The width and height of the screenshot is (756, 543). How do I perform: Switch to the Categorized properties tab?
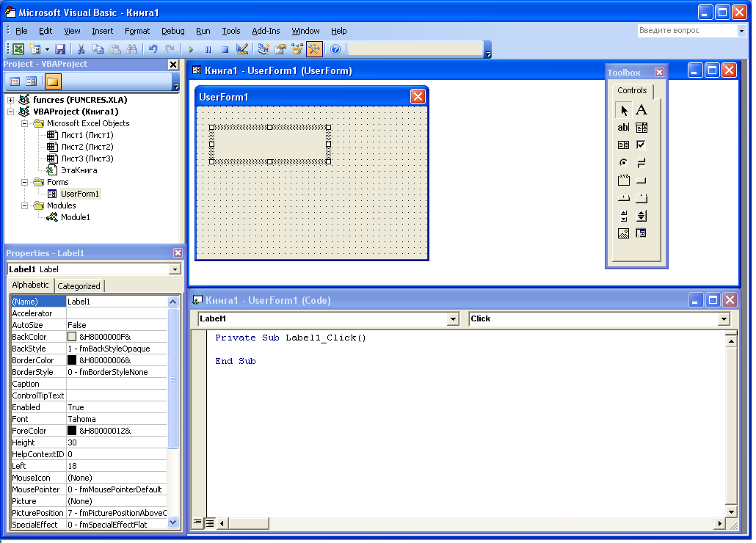tap(79, 286)
